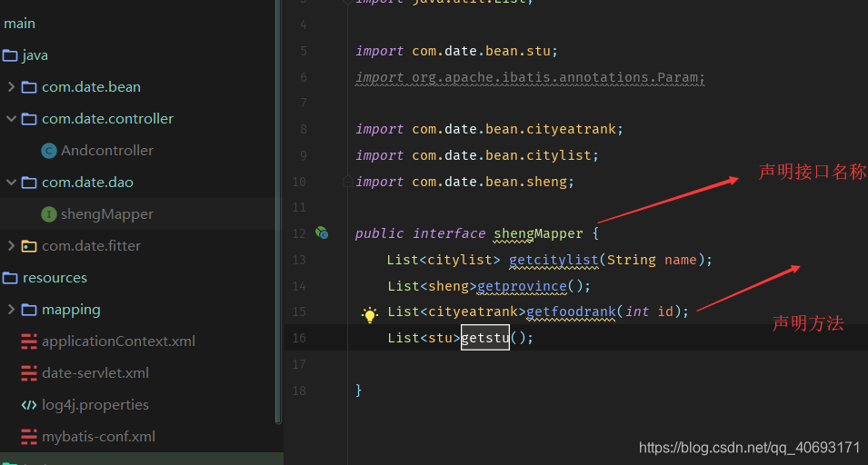Image resolution: width=868 pixels, height=465 pixels.
Task: Click the java folder icon
Action: click(x=10, y=55)
